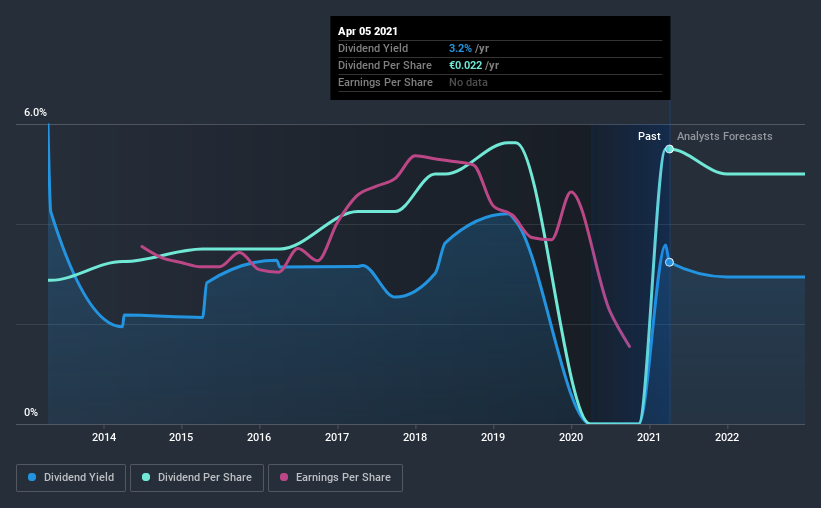Toggle the Earnings Per Share legend button
The height and width of the screenshot is (508, 821).
(x=335, y=478)
